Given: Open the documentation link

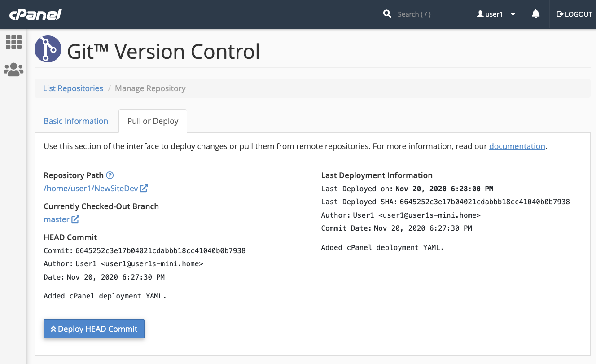Looking at the screenshot, I should [517, 146].
